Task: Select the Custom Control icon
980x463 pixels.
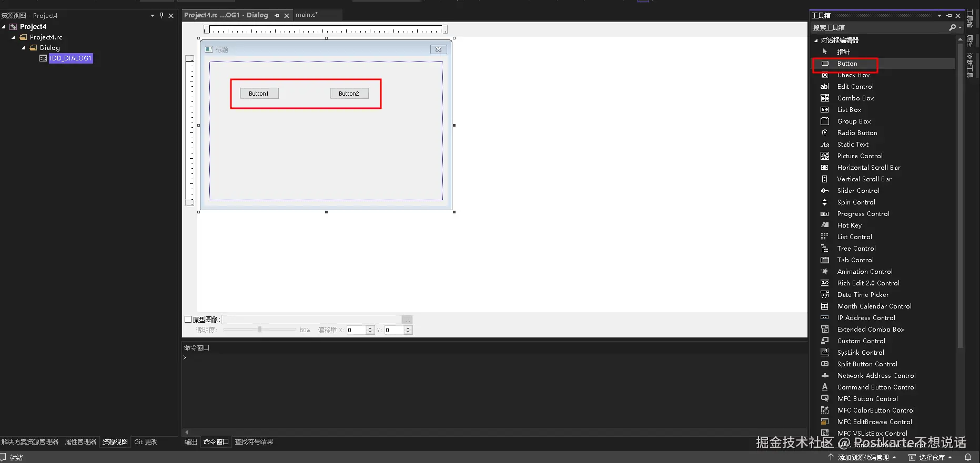Action: (x=825, y=341)
